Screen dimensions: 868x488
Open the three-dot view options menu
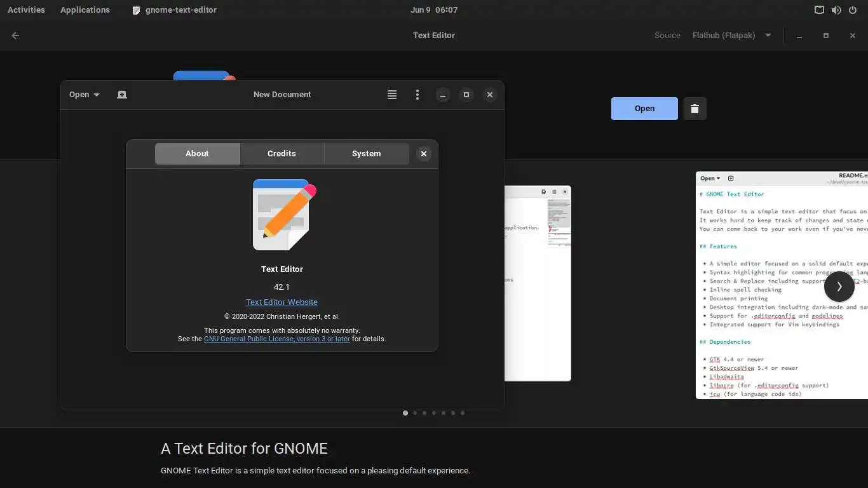click(x=417, y=95)
